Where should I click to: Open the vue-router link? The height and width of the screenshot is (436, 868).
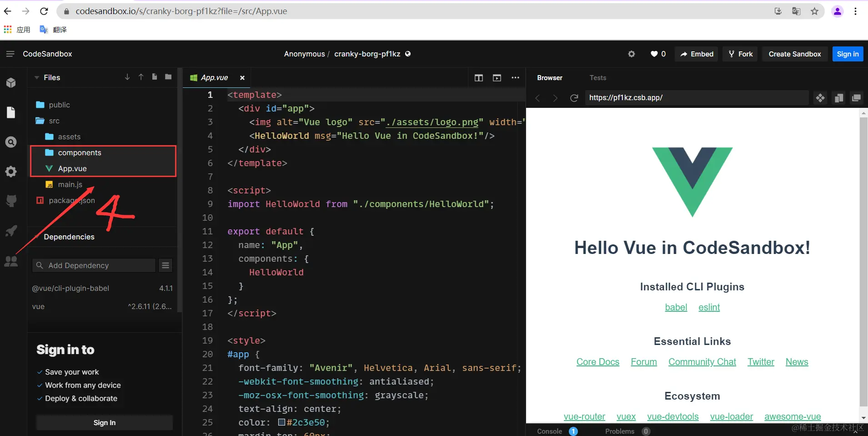(x=584, y=416)
